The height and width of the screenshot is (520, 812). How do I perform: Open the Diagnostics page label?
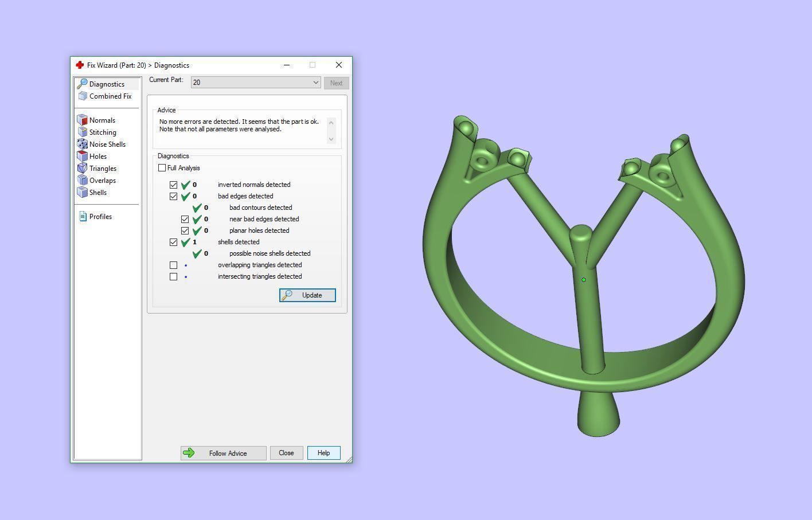point(107,84)
